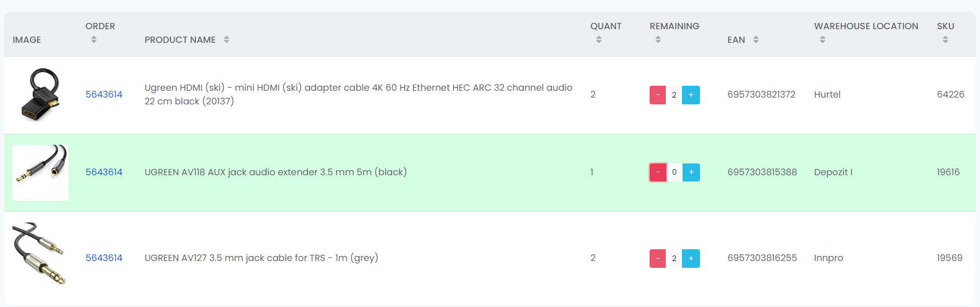Increase remaining for AV127 jack cable
Image resolution: width=980 pixels, height=307 pixels.
(691, 259)
